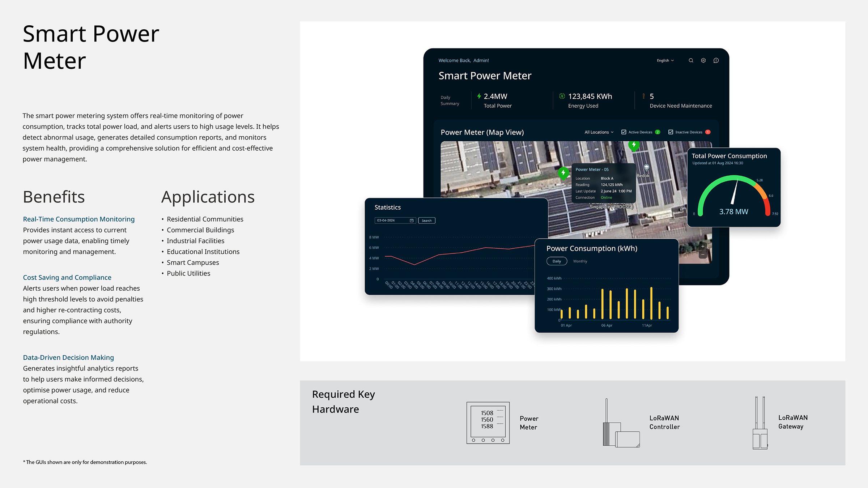Switch to the Monthly tab
The width and height of the screenshot is (868, 488).
click(x=580, y=261)
